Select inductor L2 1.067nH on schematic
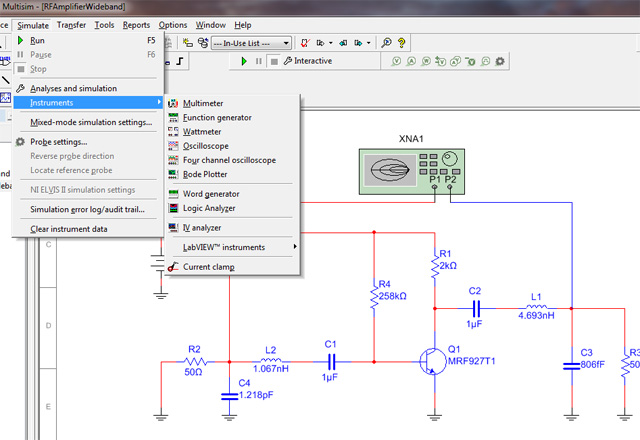 271,361
